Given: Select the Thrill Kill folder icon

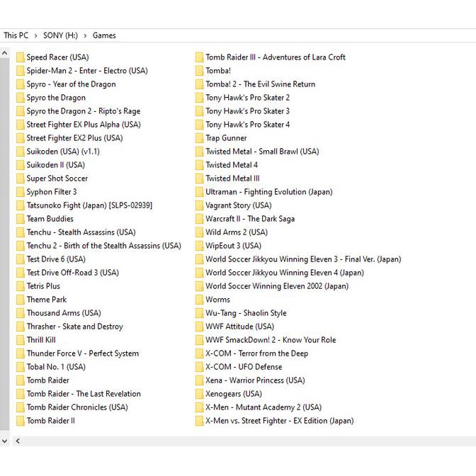Looking at the screenshot, I should 21,340.
